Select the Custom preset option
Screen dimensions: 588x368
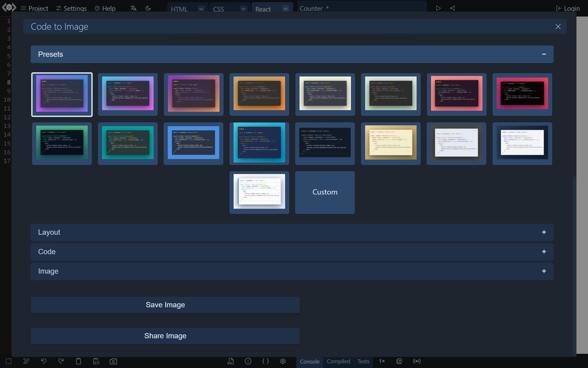pos(325,192)
